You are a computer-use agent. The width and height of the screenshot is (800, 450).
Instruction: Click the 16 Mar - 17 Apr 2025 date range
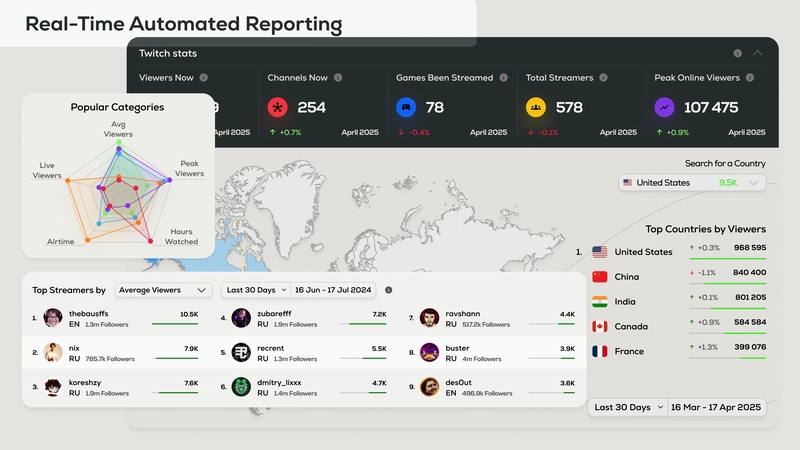[716, 407]
